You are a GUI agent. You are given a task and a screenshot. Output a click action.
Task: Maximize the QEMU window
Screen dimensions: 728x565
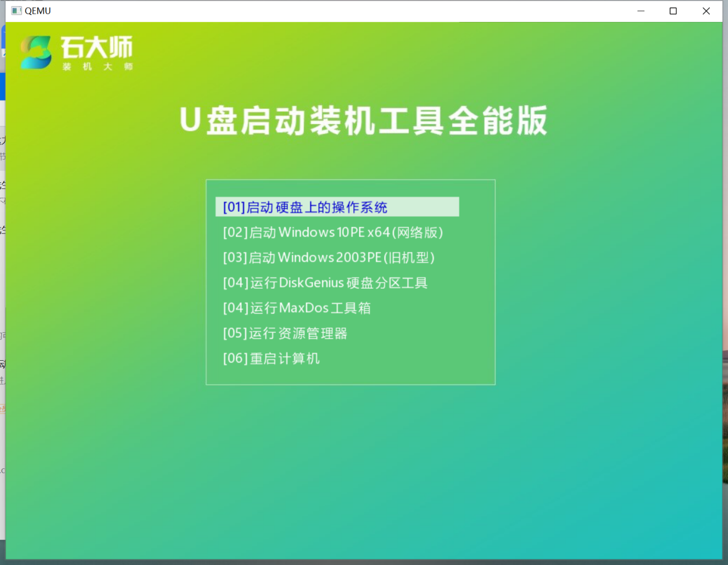click(673, 10)
